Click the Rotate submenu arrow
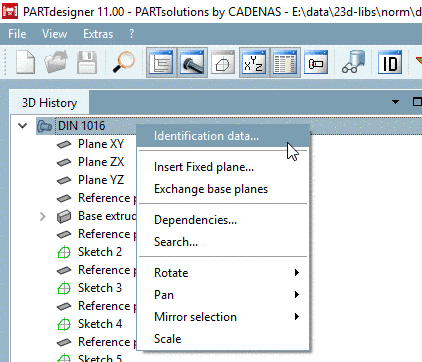 point(297,273)
